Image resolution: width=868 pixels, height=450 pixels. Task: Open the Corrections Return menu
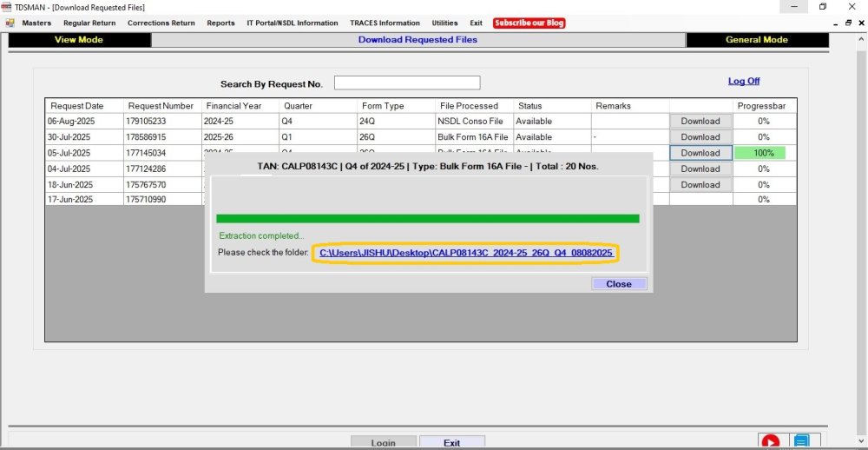[x=161, y=23]
